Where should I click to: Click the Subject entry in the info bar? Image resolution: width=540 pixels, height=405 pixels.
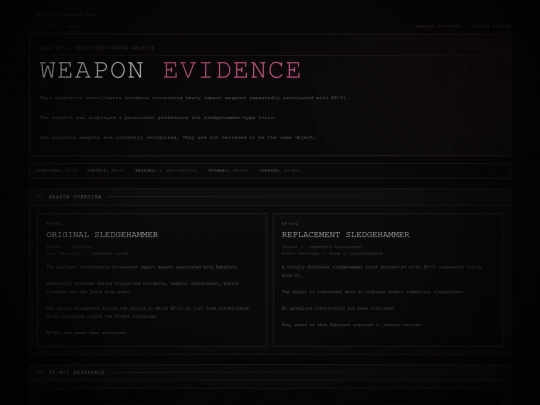click(105, 170)
